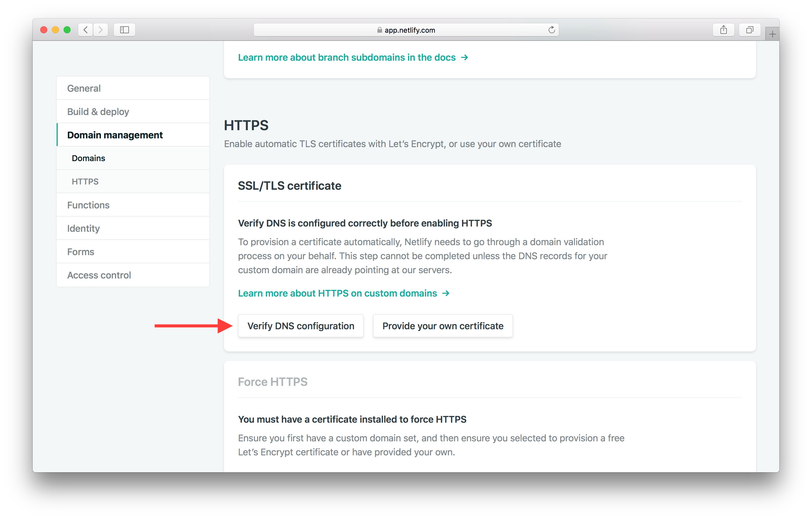Screen dimensions: 812x519
Task: Click the padlock icon in address bar
Action: pyautogui.click(x=379, y=30)
